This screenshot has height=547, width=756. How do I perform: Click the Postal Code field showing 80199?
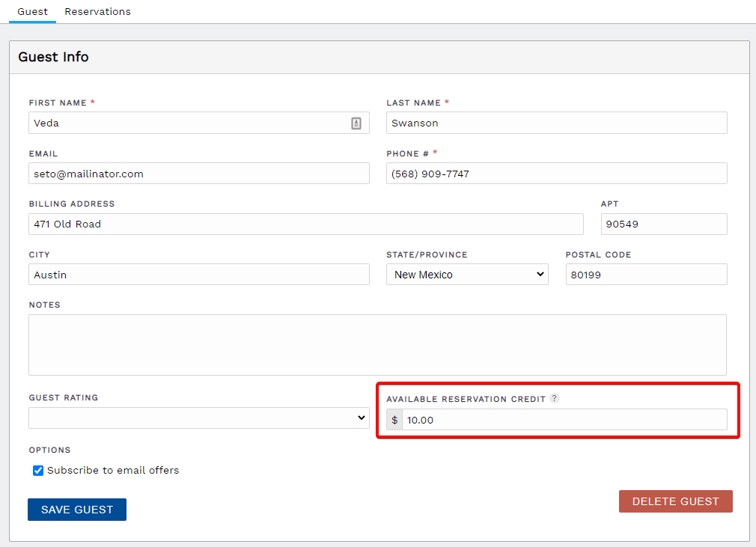tap(646, 274)
